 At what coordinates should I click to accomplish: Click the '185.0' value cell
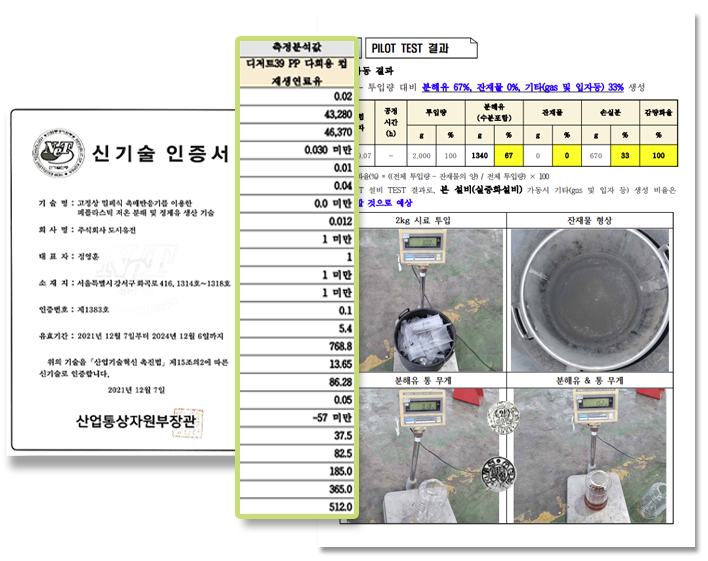tap(297, 471)
